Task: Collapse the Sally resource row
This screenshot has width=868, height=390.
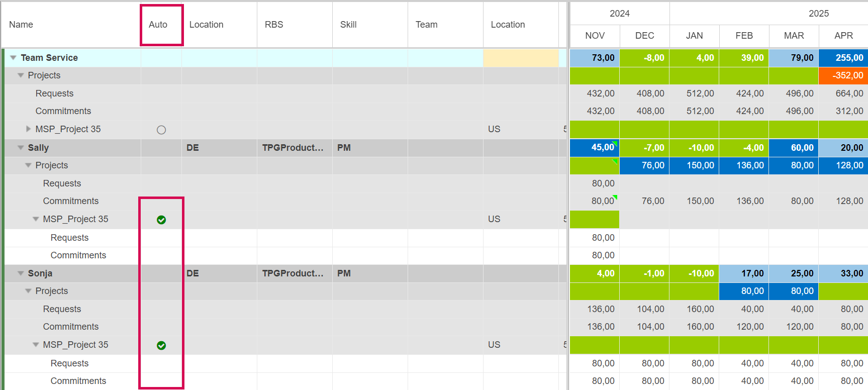Action: click(21, 148)
